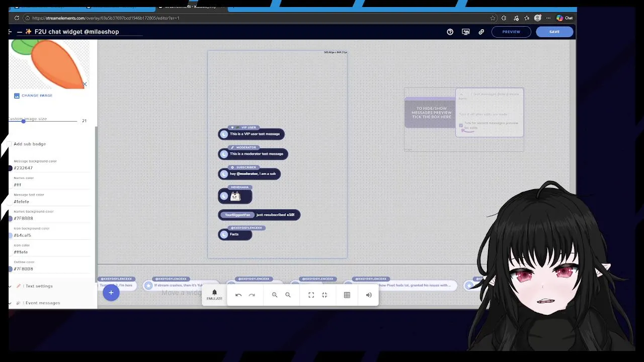The image size is (644, 362).
Task: Open Names background color swatch
Action: (10, 219)
